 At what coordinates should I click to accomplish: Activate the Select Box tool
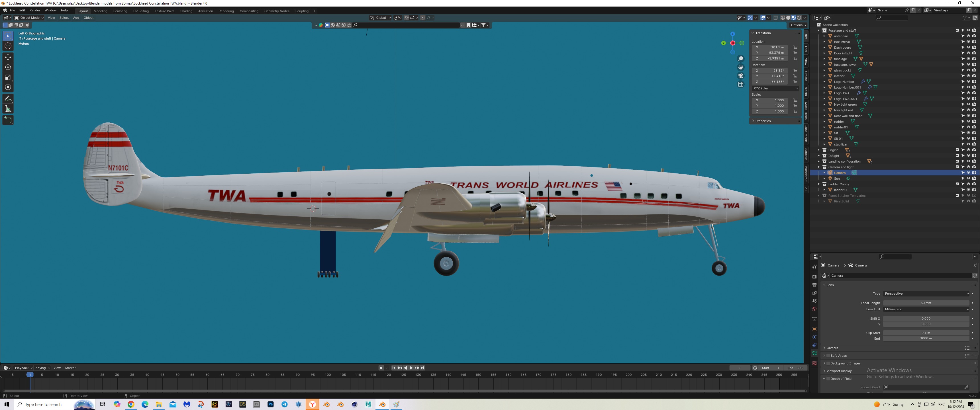(x=8, y=36)
